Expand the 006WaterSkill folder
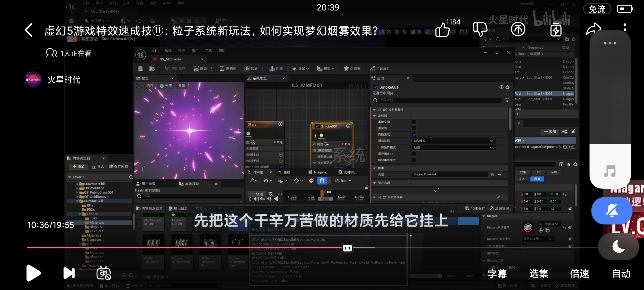The width and height of the screenshot is (644, 290). 77,184
